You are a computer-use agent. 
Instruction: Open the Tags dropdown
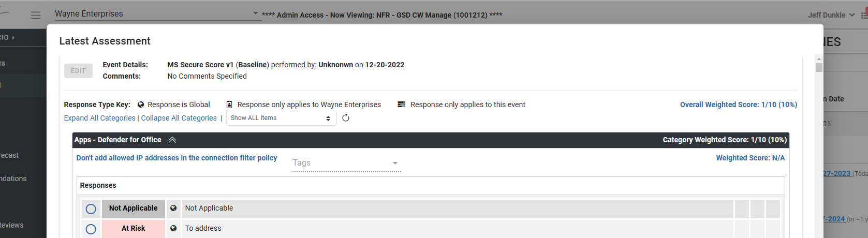coord(346,163)
